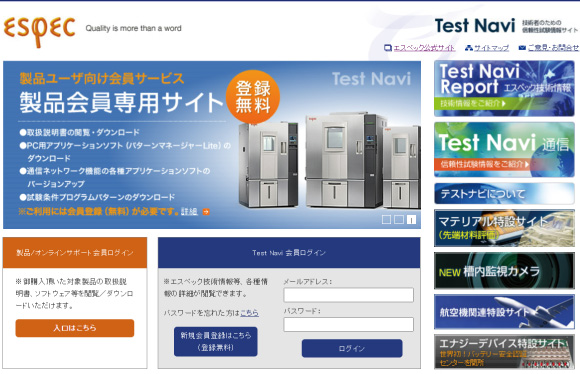Click the Quality is more than a word tagline
Screen dimensions: 580x374
(x=134, y=28)
